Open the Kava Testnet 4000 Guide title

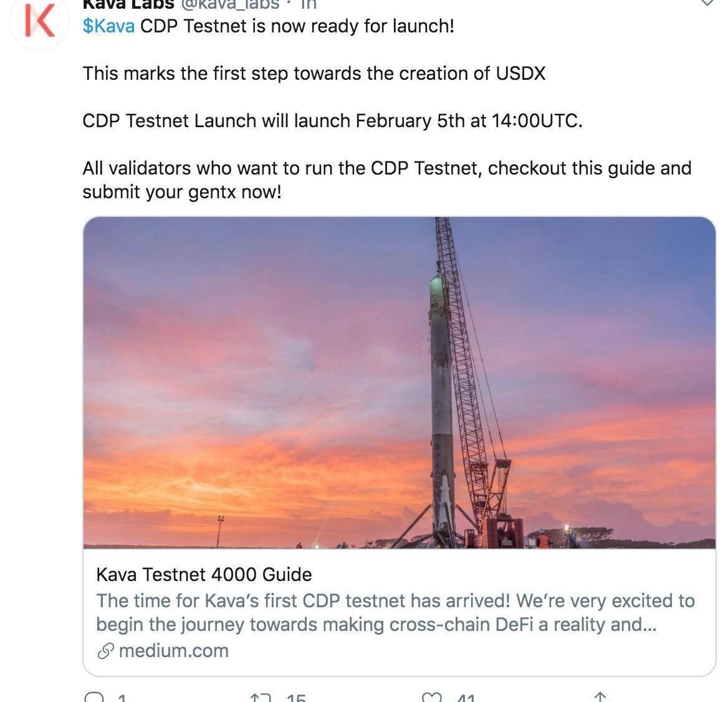coord(204,574)
